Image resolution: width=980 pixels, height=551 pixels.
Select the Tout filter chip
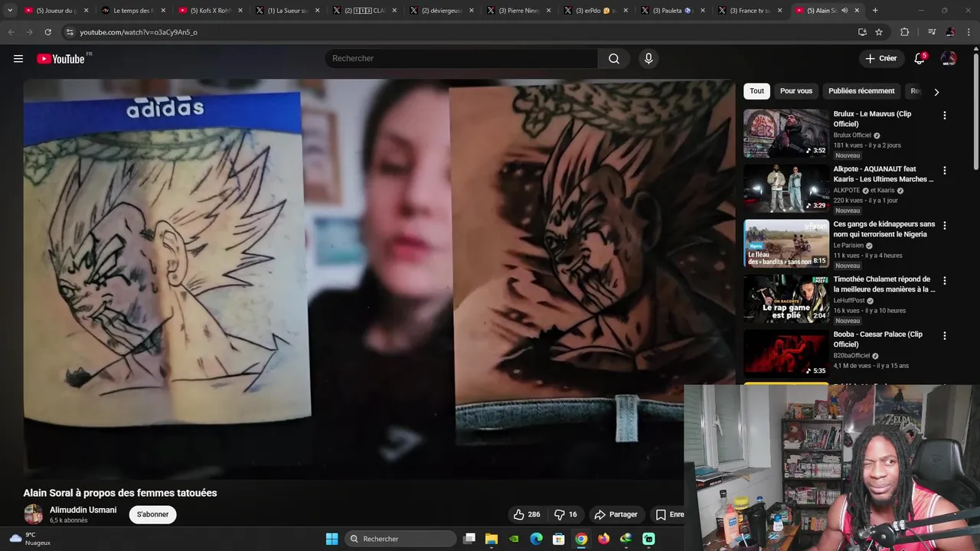756,91
